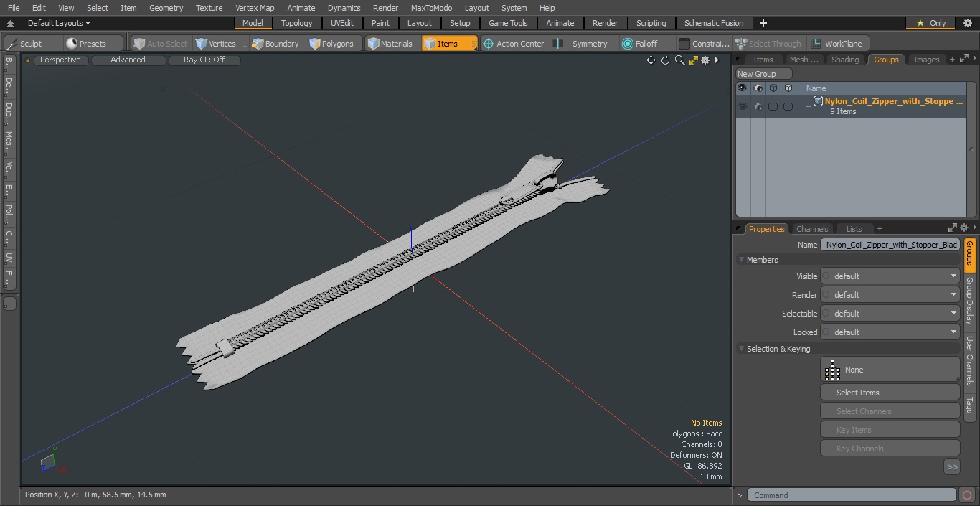Maximize the Properties panel with the expand icon
Viewport: 980px width, 506px height.
point(953,228)
